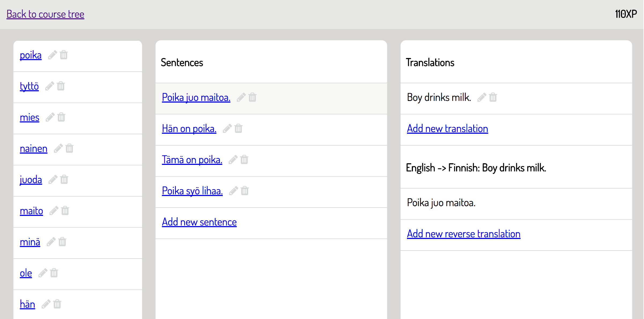Click the pencil icon next to juoda
This screenshot has height=319, width=644.
pyautogui.click(x=53, y=180)
